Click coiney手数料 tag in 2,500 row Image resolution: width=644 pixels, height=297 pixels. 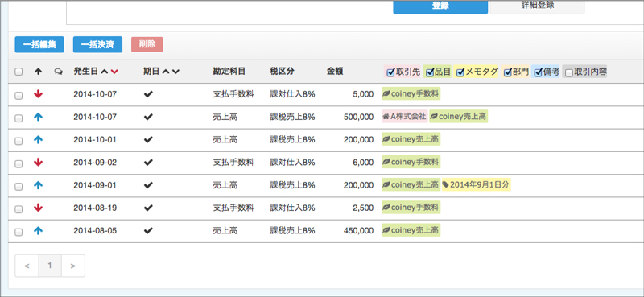click(x=411, y=208)
